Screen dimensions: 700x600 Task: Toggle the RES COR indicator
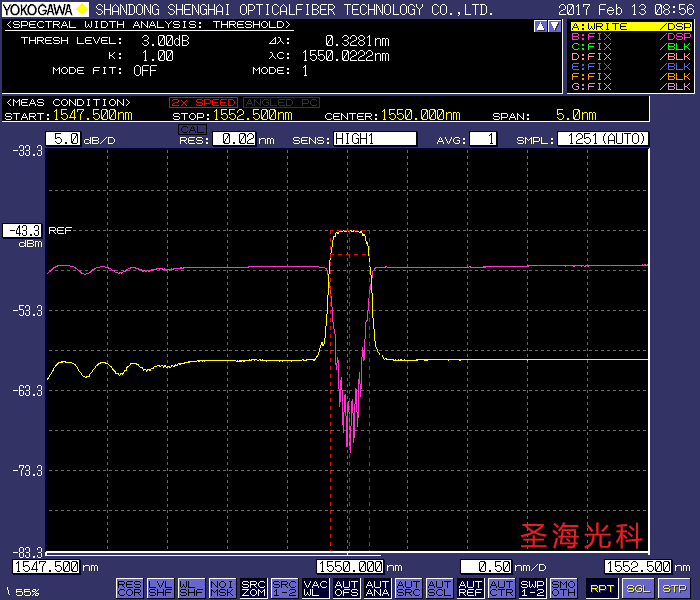coord(129,588)
